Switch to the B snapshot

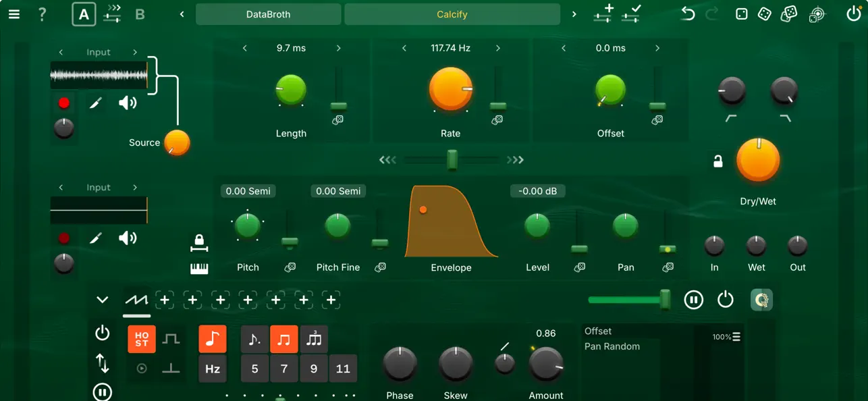point(140,14)
